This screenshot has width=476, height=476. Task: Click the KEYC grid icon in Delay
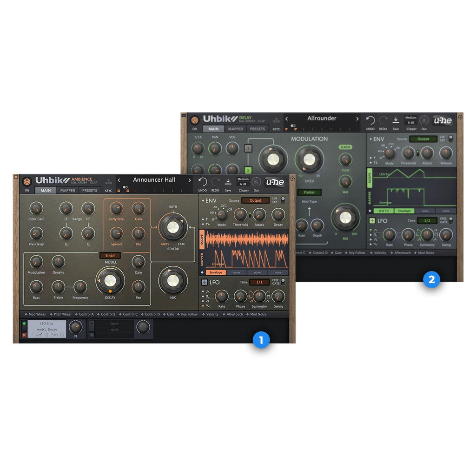coord(276,120)
